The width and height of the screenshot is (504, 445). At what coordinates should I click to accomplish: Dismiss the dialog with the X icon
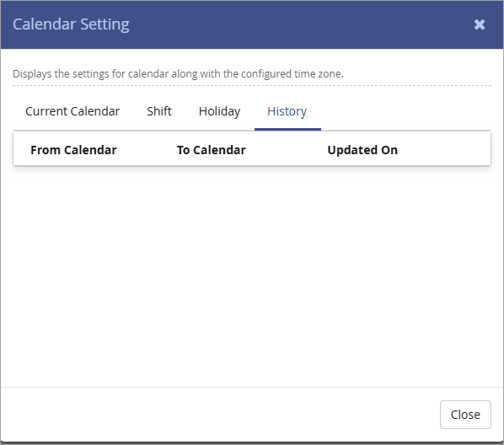[x=480, y=24]
